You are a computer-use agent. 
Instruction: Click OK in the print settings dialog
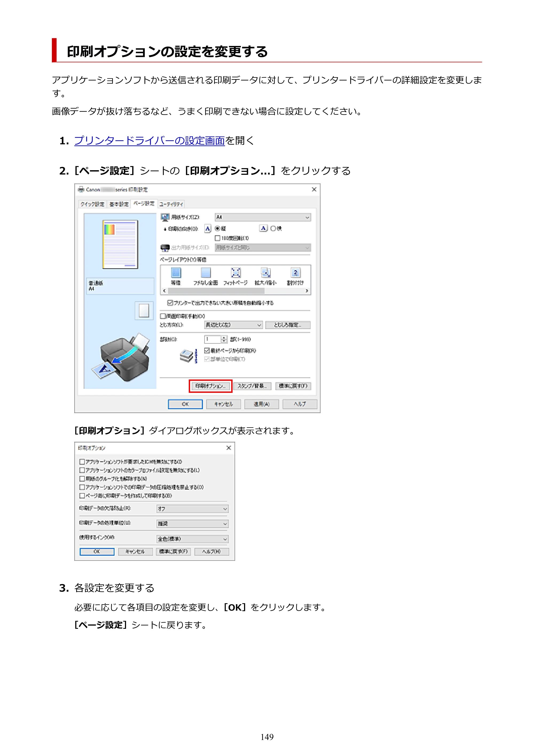[185, 404]
